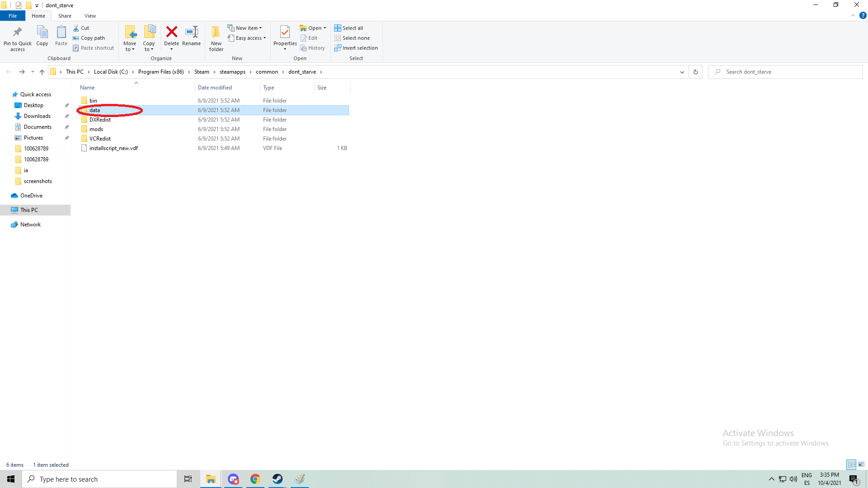Switch to large icons view toggle

click(861, 465)
